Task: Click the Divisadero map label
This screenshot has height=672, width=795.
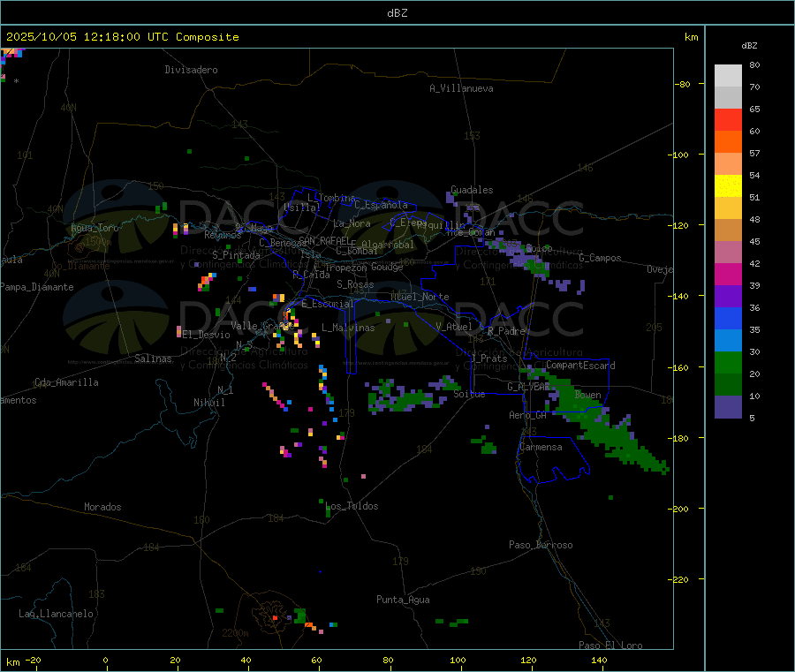Action: tap(191, 70)
